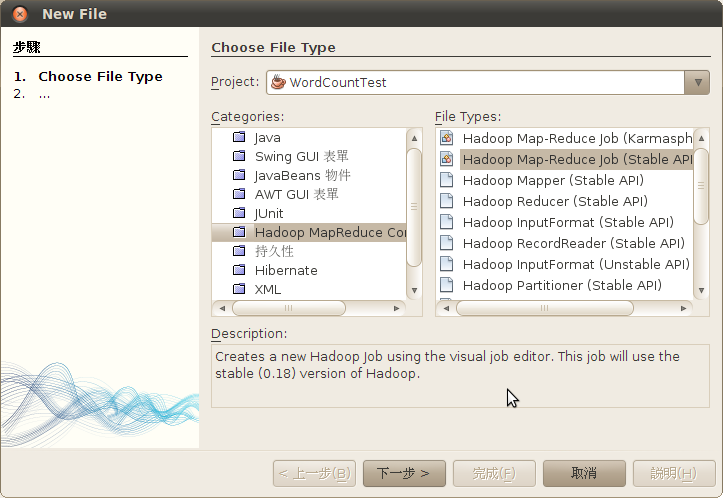Click the JUnit folder icon
The image size is (723, 498).
coord(239,213)
